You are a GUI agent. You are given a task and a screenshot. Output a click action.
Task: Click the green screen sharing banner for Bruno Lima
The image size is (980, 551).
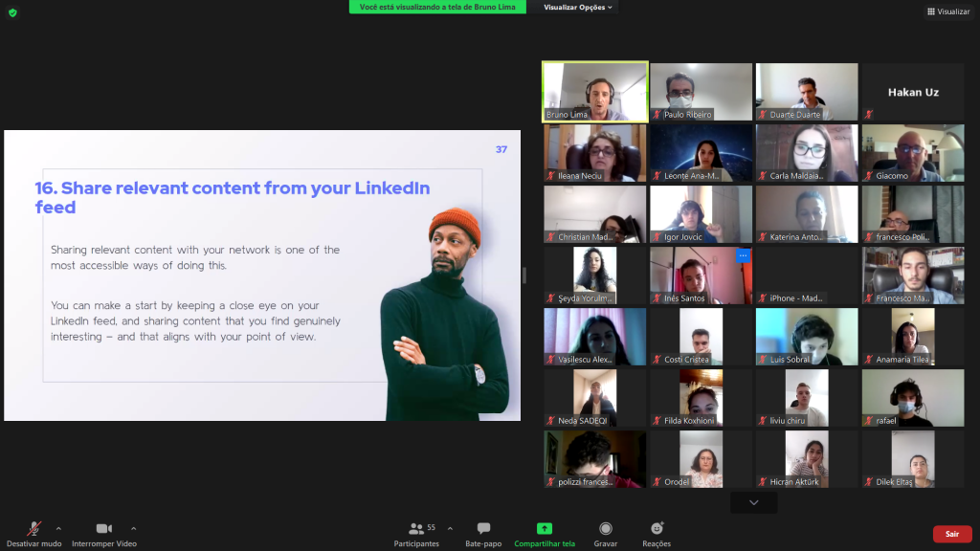(437, 7)
